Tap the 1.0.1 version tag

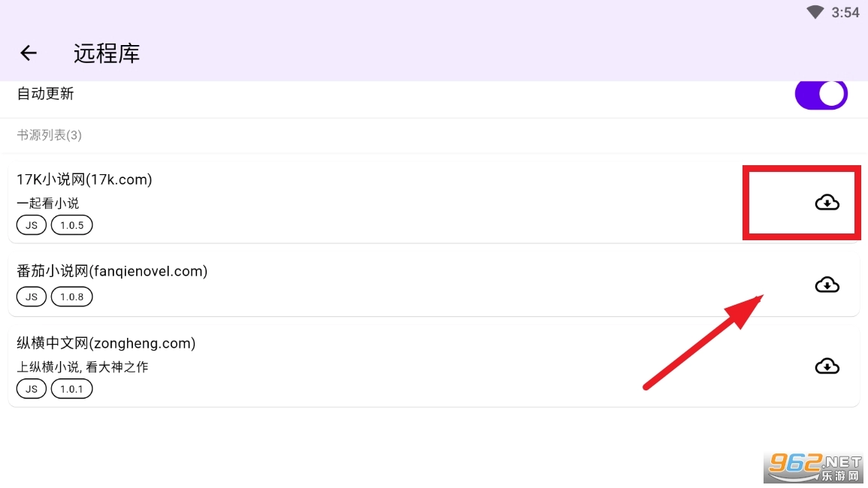(72, 388)
